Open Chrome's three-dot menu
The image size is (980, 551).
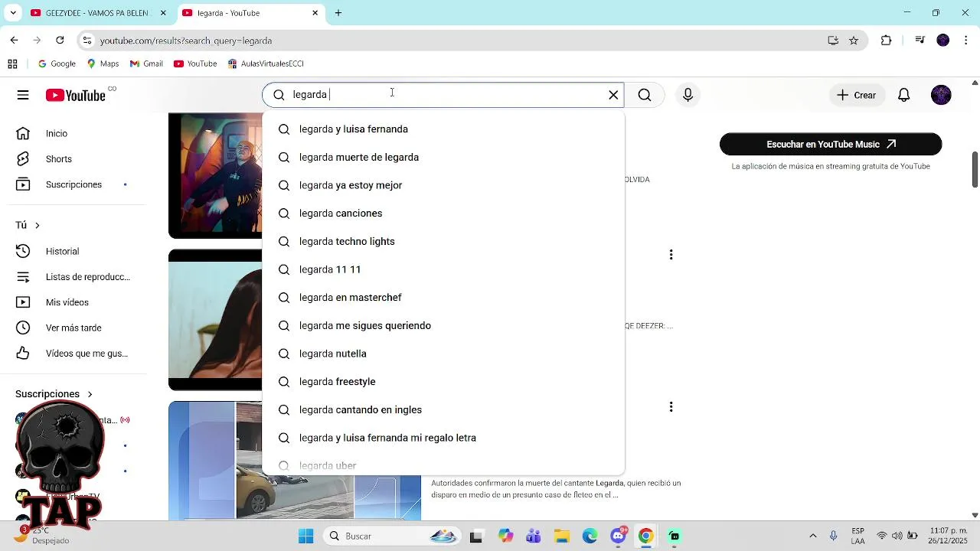click(x=966, y=41)
